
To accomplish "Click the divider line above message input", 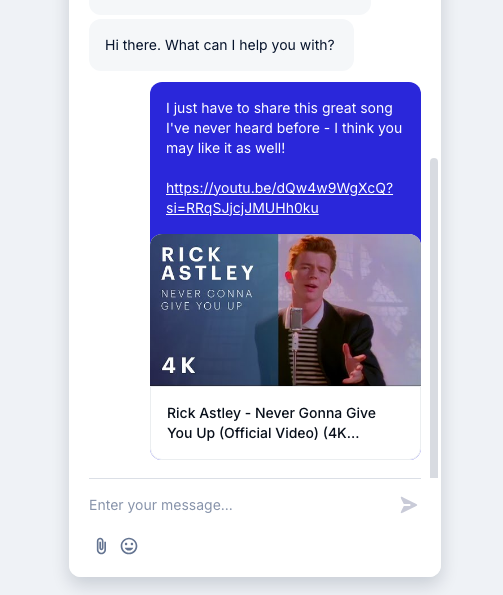I will pos(255,479).
